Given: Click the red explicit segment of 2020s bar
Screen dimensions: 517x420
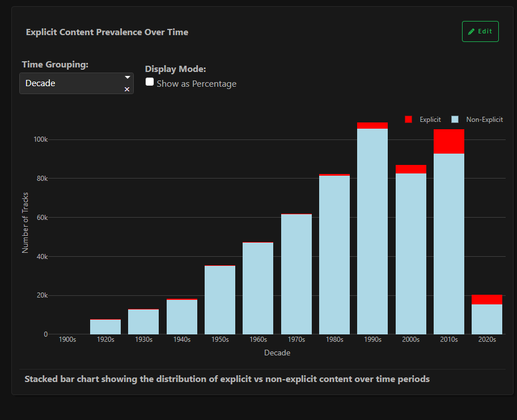Looking at the screenshot, I should 486,300.
